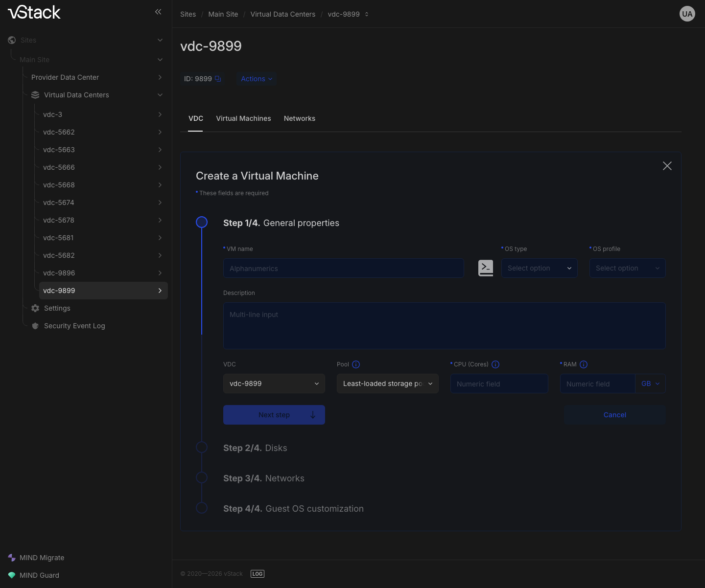Screen dimensions: 705x588
Task: Open the console icon beside VM name
Action: click(486, 268)
